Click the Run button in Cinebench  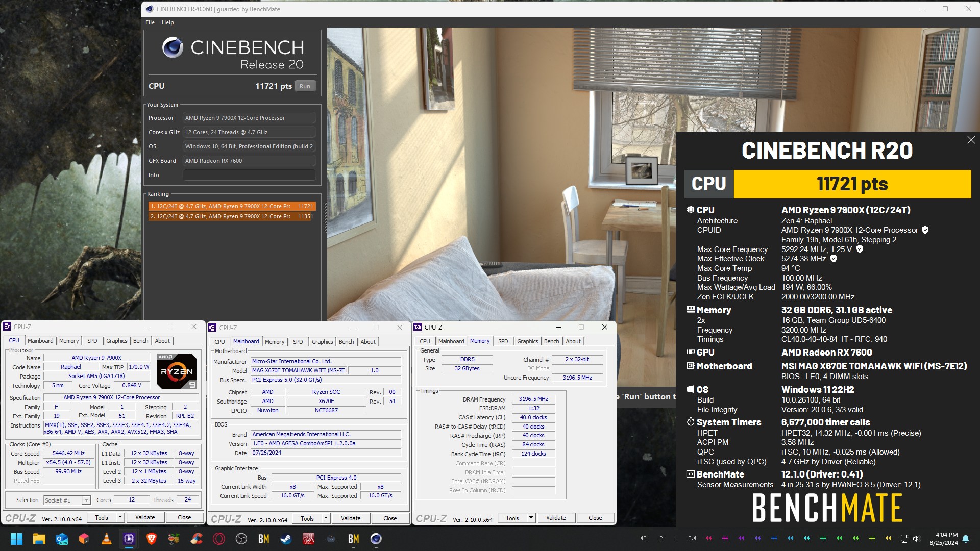[x=305, y=86]
